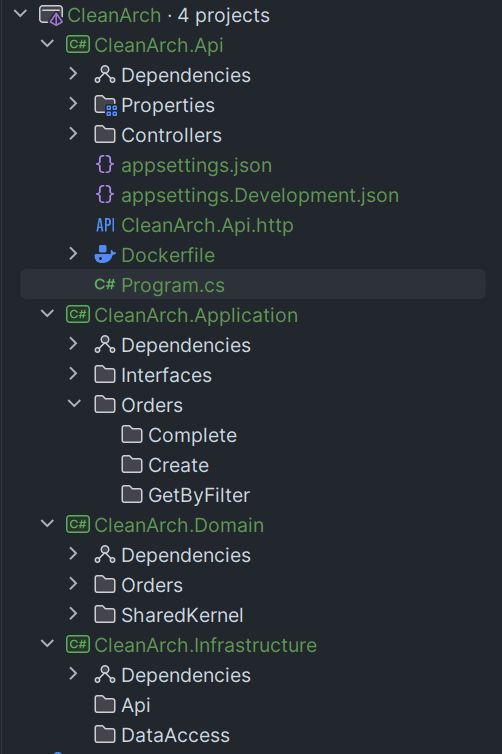The image size is (502, 754).
Task: Click the C# file icon of Program.cs
Action: (x=105, y=285)
